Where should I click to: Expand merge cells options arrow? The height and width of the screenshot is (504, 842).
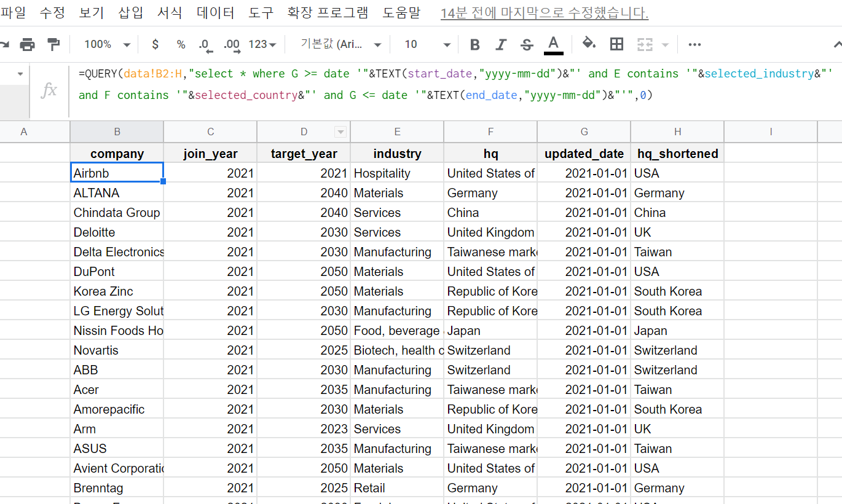click(665, 45)
